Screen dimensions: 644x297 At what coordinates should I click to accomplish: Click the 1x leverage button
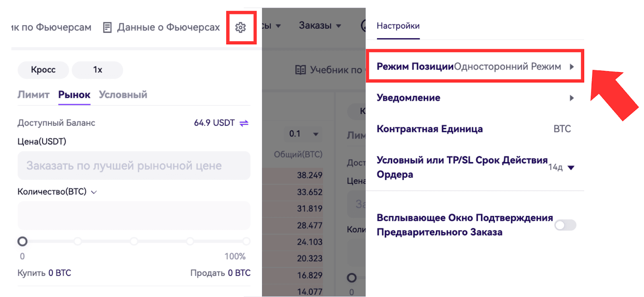(97, 70)
